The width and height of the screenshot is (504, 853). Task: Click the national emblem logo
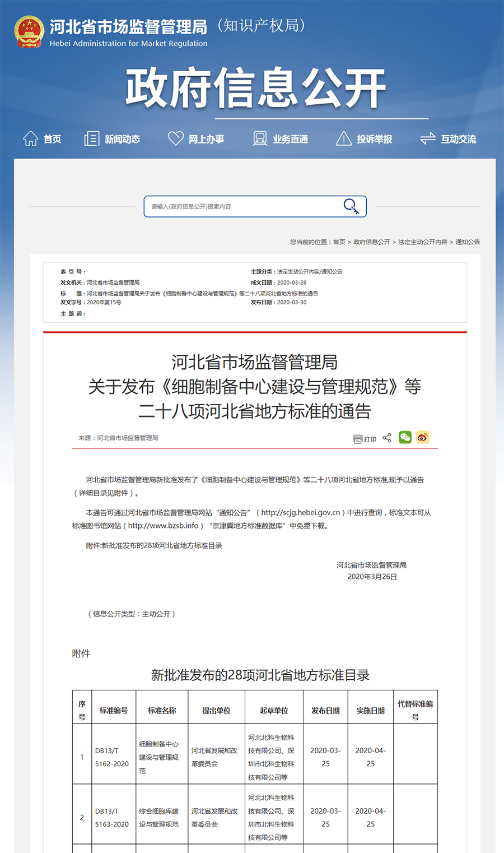29,31
